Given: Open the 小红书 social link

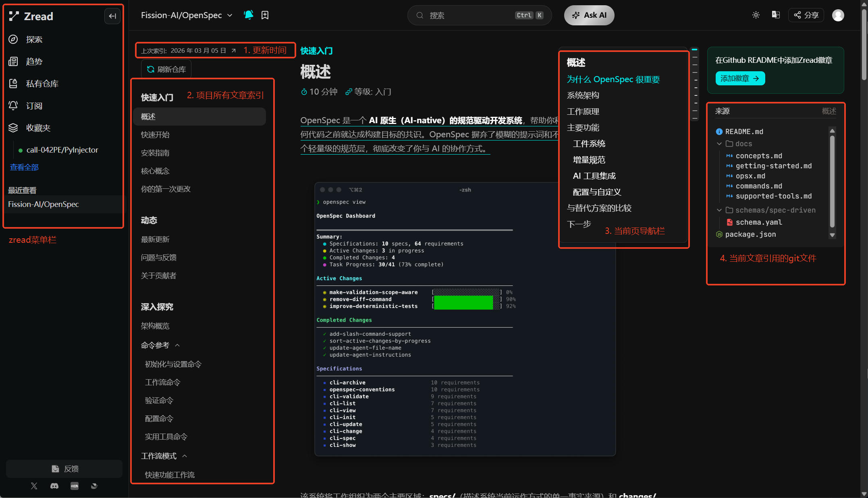Looking at the screenshot, I should pos(75,486).
